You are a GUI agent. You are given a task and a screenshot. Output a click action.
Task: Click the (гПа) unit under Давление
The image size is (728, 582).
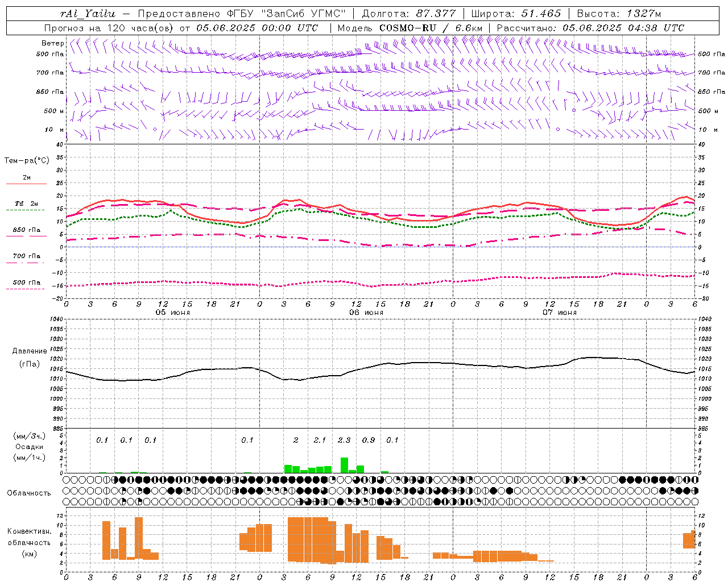[30, 364]
